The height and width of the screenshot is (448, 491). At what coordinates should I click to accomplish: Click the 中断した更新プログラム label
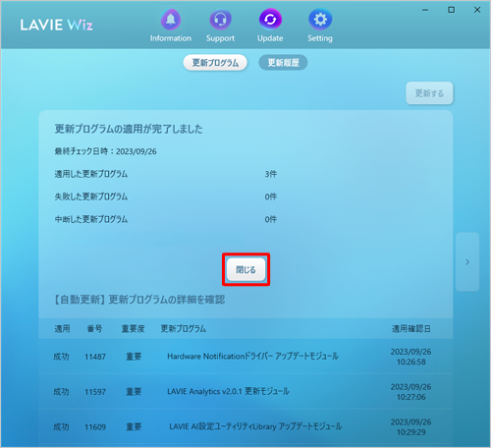coord(91,219)
